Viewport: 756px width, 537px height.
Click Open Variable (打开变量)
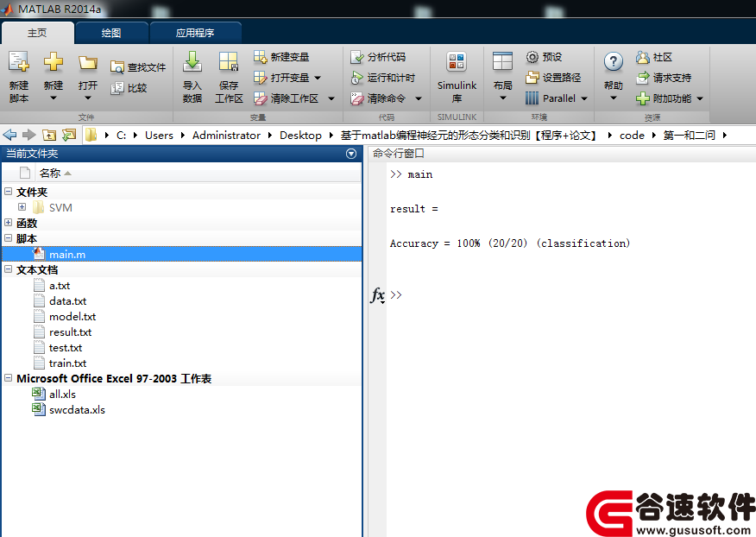281,78
